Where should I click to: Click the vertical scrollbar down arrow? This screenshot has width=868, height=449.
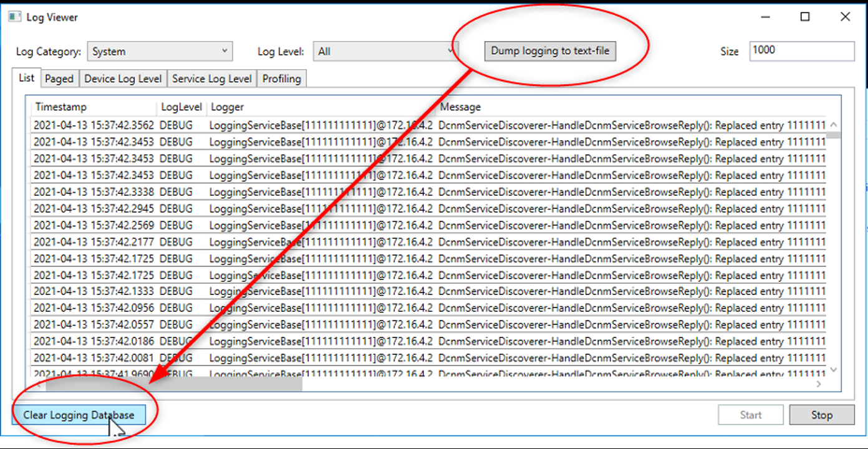click(834, 370)
